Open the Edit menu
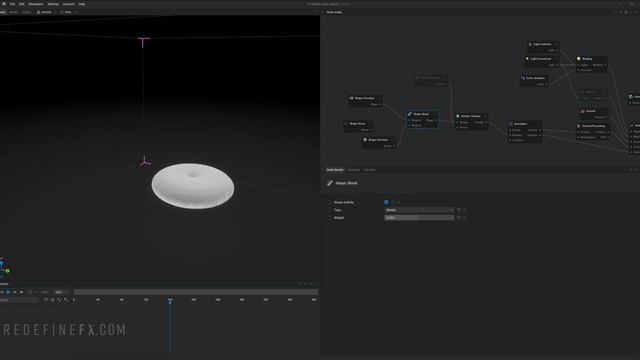The width and height of the screenshot is (640, 360). [x=21, y=4]
